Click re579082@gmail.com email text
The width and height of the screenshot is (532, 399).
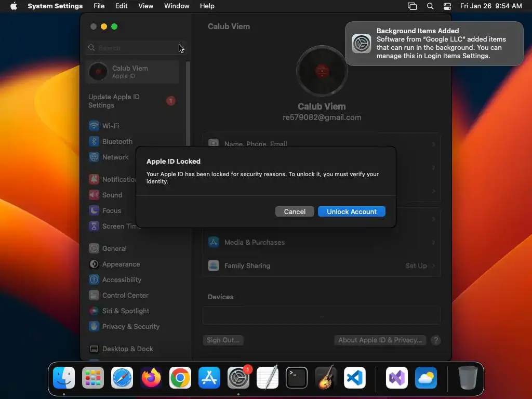322,117
